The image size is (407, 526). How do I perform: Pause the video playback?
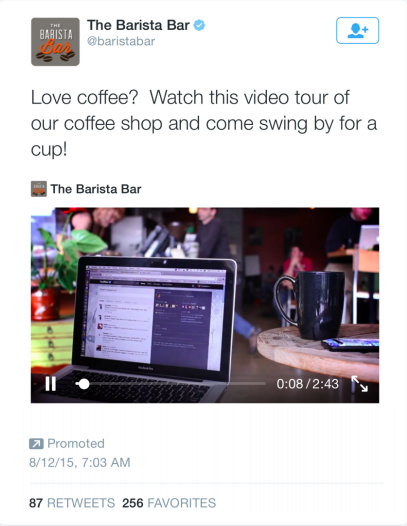(51, 383)
